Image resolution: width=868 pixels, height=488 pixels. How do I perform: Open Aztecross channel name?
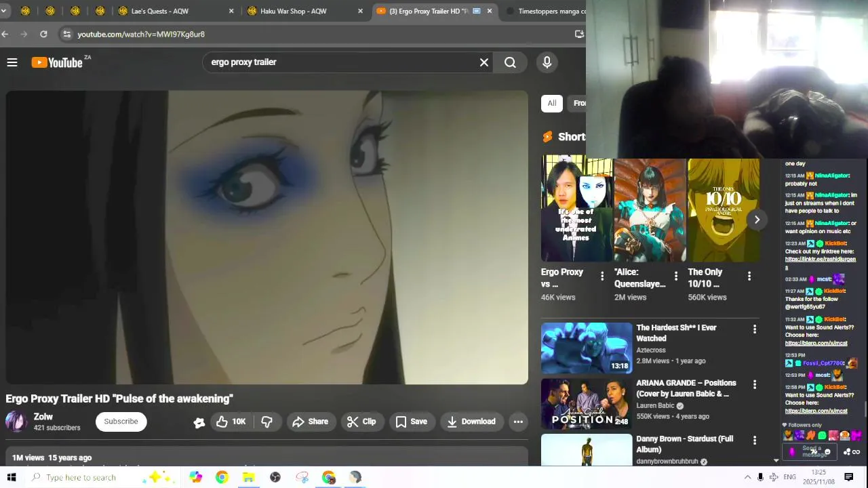coord(651,350)
